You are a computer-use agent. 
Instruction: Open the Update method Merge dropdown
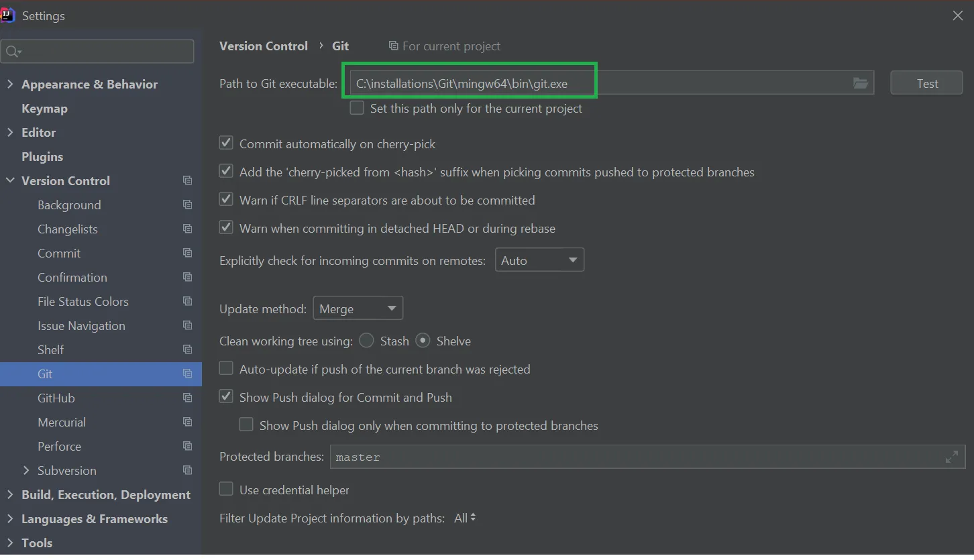pos(358,309)
